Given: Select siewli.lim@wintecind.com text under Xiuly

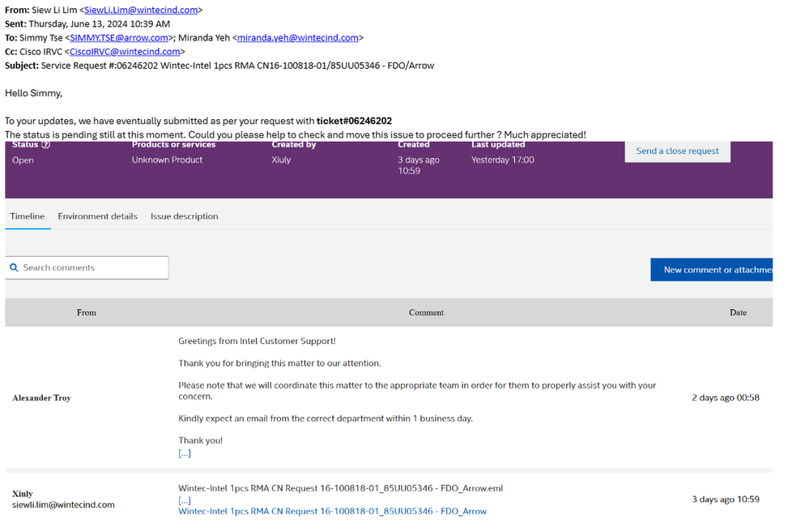Looking at the screenshot, I should [63, 504].
